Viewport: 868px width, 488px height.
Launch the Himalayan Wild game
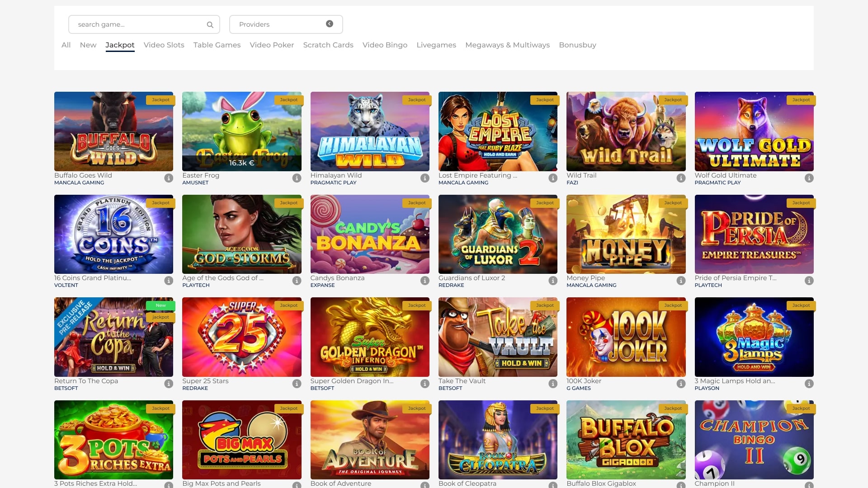click(x=370, y=131)
